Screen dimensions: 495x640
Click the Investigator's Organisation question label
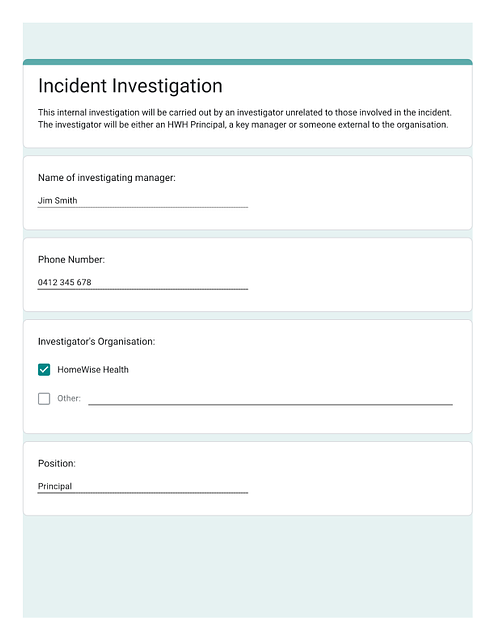[96, 341]
